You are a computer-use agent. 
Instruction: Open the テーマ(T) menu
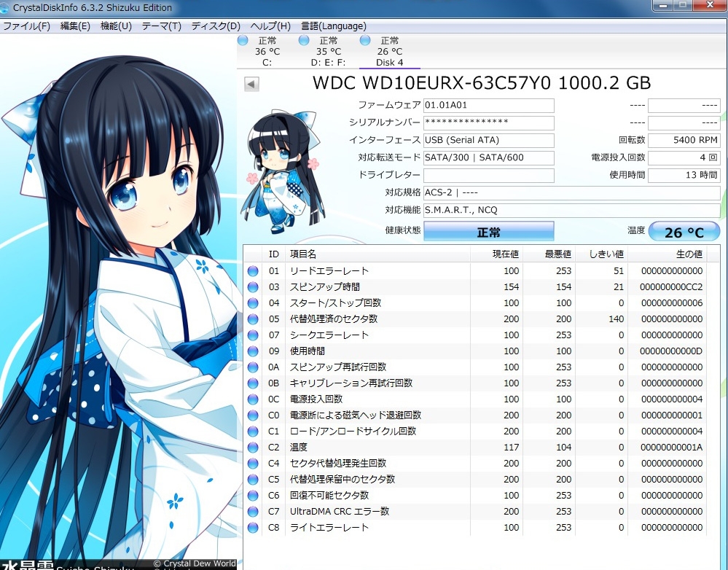coord(162,26)
